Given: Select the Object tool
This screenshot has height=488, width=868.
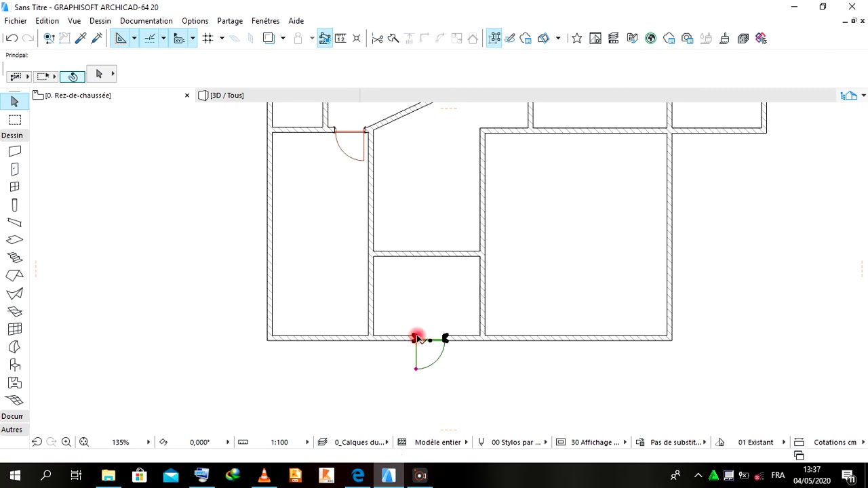Looking at the screenshot, I should coord(14,365).
